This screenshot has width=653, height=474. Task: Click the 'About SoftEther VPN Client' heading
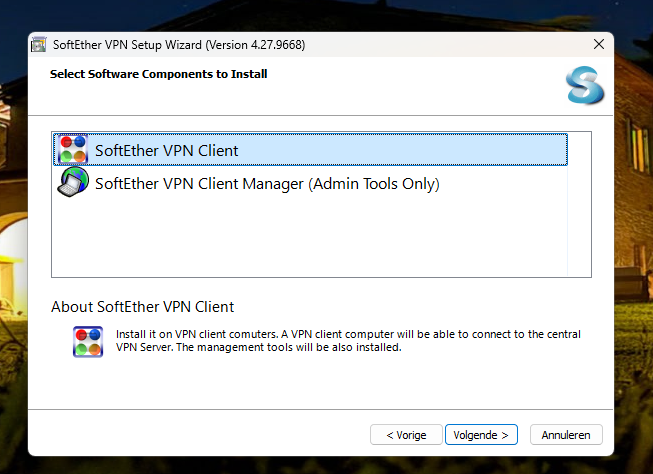click(x=142, y=307)
